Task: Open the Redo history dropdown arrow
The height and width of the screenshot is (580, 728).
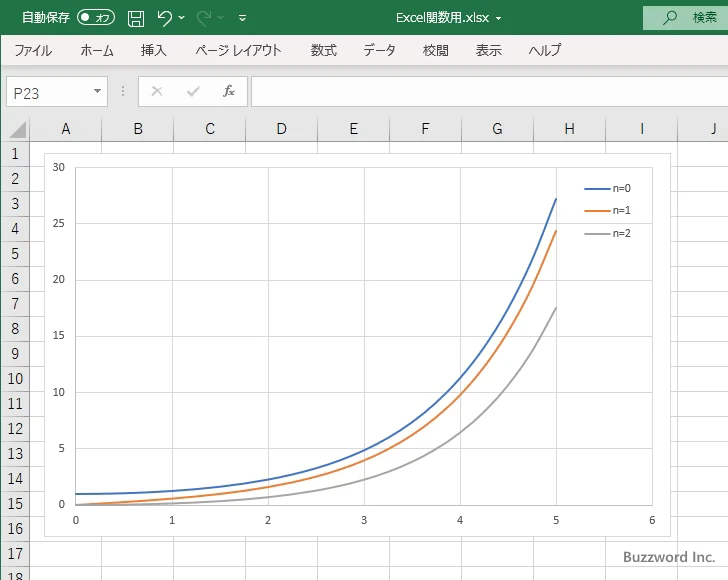Action: pos(221,18)
